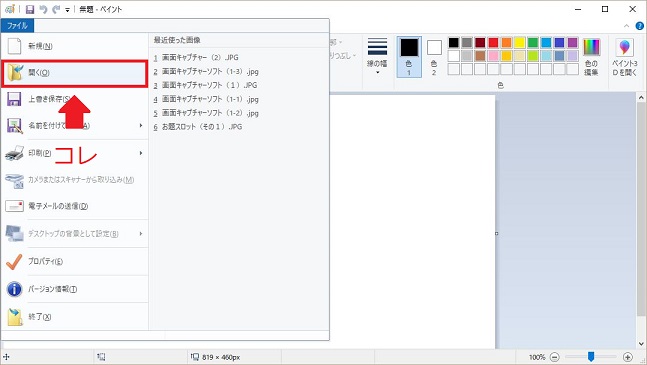Click the 印刷(P) printer icon

pyautogui.click(x=14, y=153)
